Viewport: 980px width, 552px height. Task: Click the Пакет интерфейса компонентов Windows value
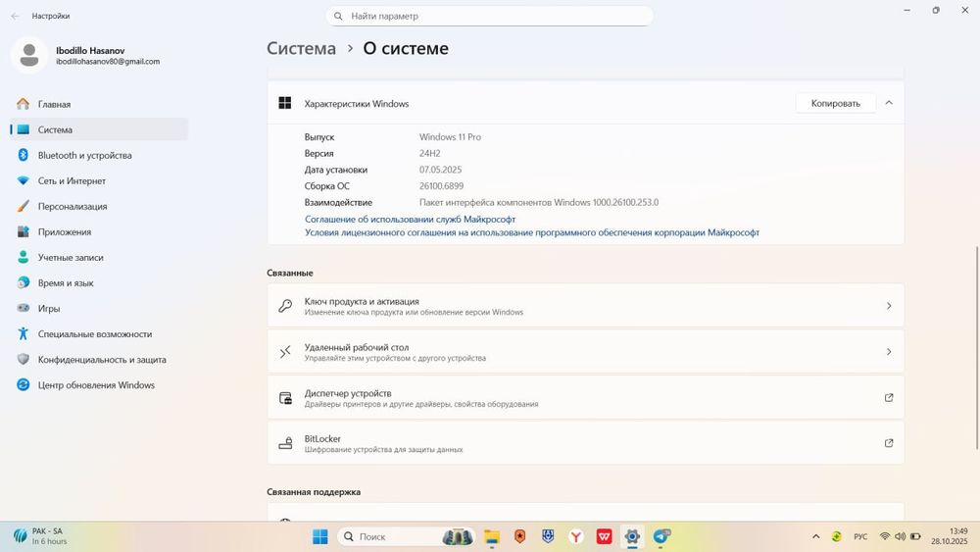[x=539, y=203]
